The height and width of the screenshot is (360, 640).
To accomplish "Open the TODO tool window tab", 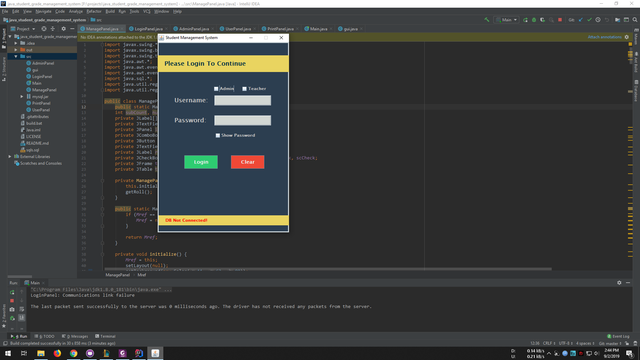I will pyautogui.click(x=44, y=336).
